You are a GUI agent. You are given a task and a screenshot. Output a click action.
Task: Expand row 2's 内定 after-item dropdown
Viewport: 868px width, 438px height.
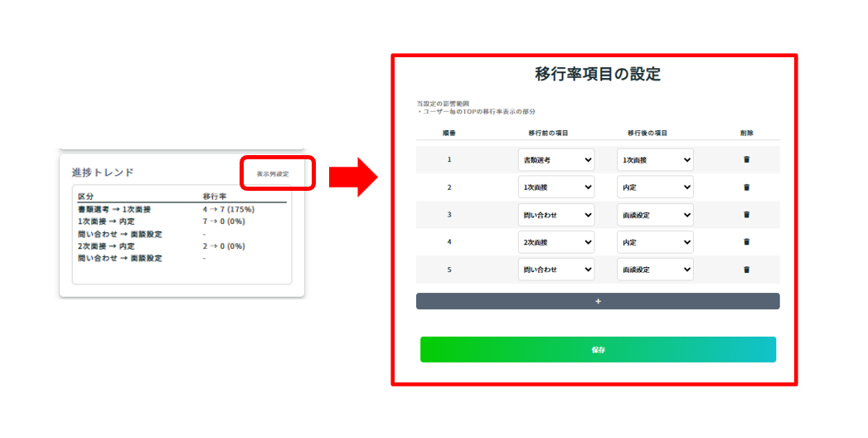(x=655, y=187)
